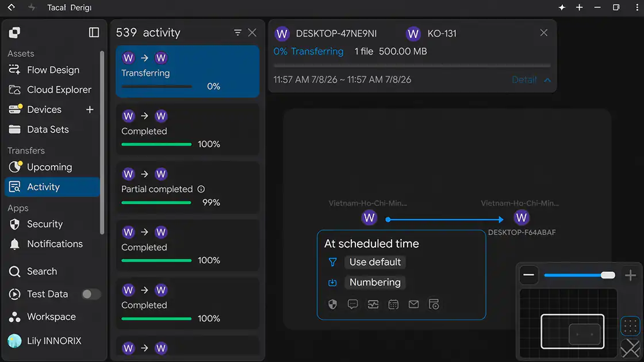
Task: Open Data Sets in sidebar
Action: click(x=52, y=129)
